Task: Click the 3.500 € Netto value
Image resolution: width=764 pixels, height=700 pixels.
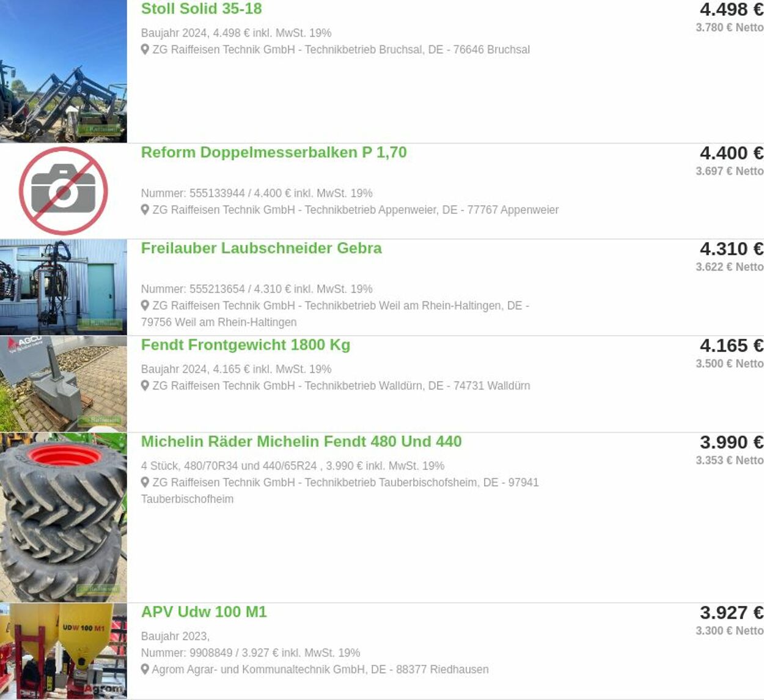Action: click(729, 364)
